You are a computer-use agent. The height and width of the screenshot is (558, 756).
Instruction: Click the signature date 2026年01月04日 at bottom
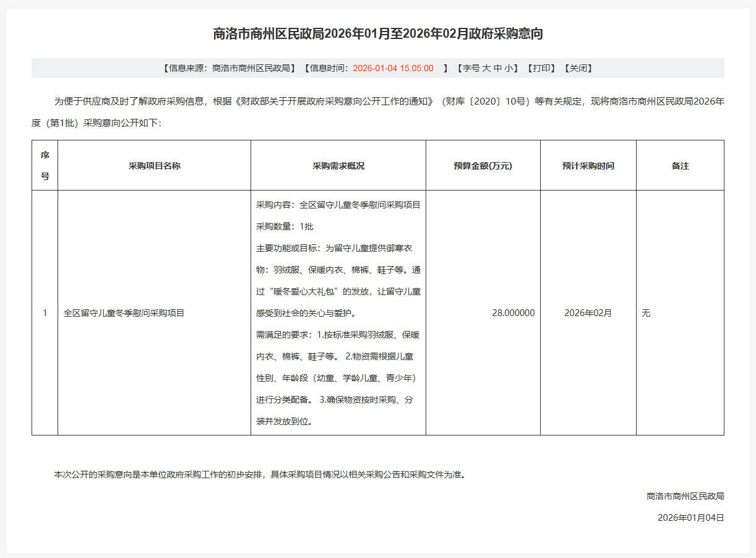[x=690, y=518]
